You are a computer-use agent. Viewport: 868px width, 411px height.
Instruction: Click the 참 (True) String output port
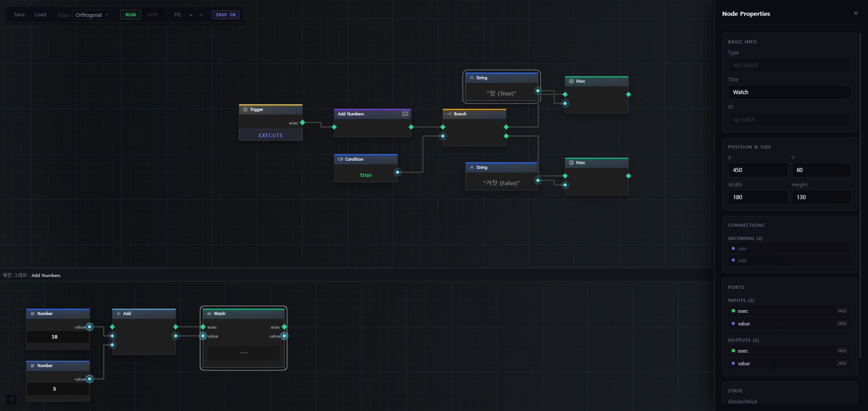tap(538, 91)
